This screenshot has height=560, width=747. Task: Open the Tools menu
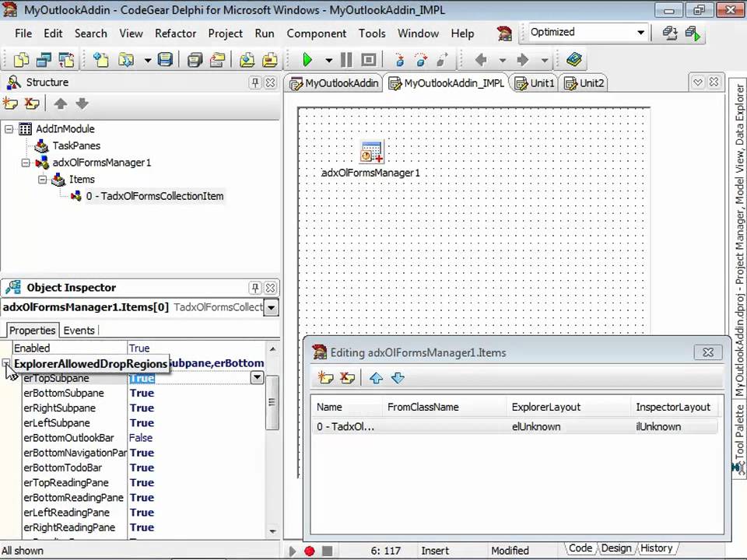point(372,33)
